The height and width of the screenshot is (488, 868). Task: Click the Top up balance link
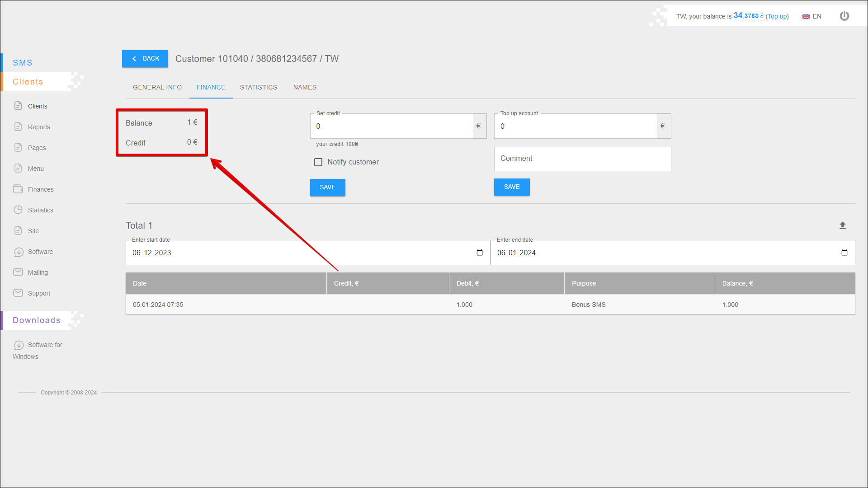click(777, 16)
